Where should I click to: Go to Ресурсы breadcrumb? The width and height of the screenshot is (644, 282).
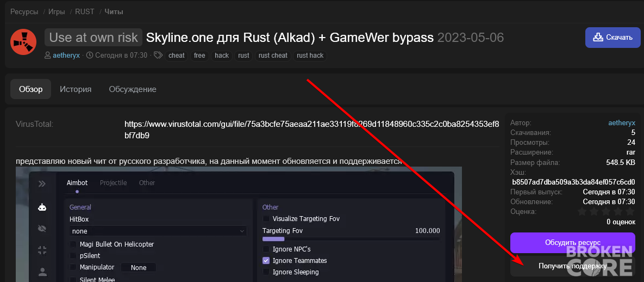(24, 12)
